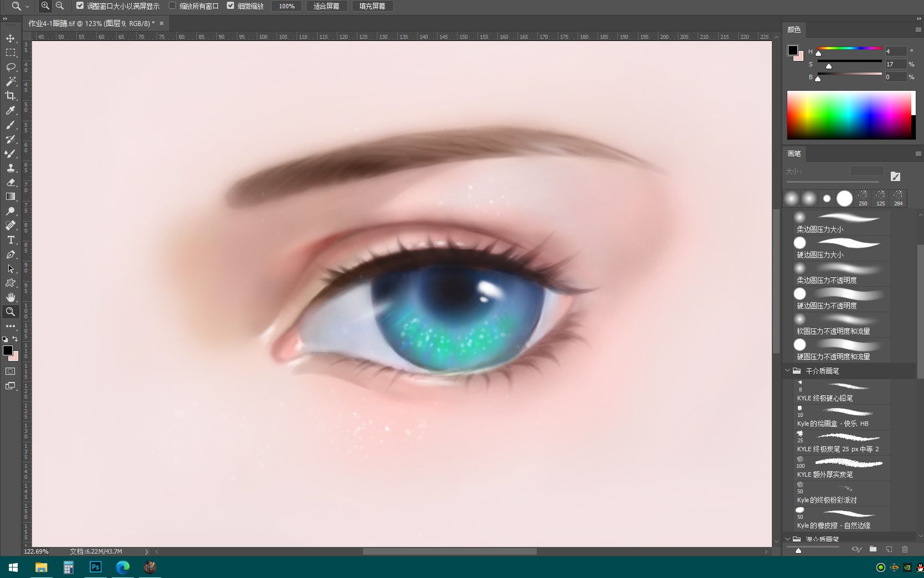
Task: Open the 颜色 panel tab
Action: tap(794, 29)
